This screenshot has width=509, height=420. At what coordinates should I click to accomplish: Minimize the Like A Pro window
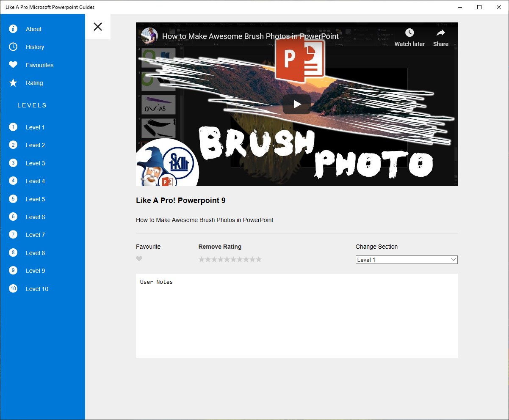[x=460, y=7]
